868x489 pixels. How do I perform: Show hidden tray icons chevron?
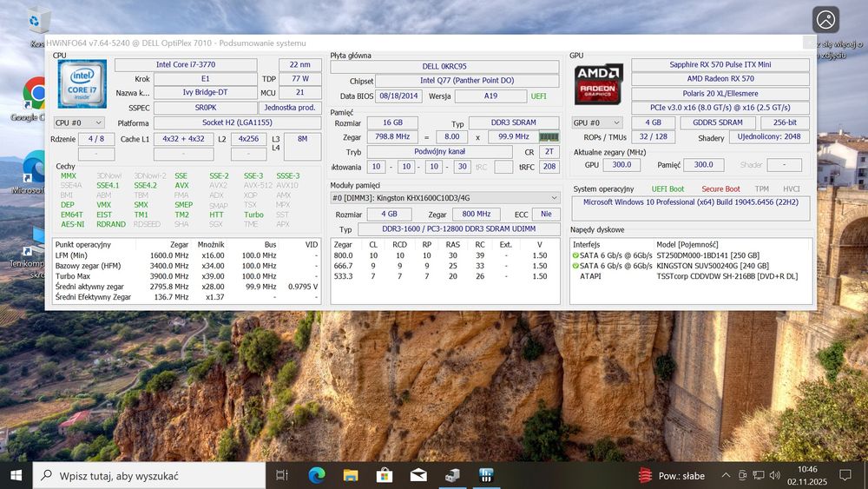point(726,475)
